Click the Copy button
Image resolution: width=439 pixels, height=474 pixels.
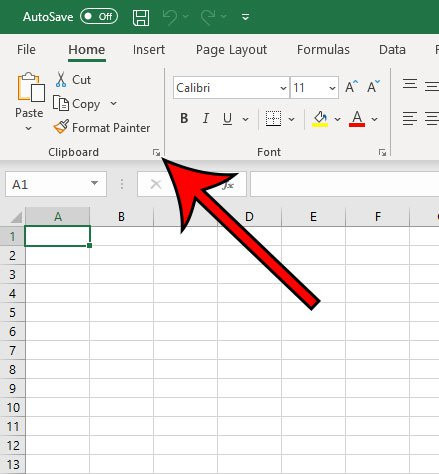coord(77,104)
